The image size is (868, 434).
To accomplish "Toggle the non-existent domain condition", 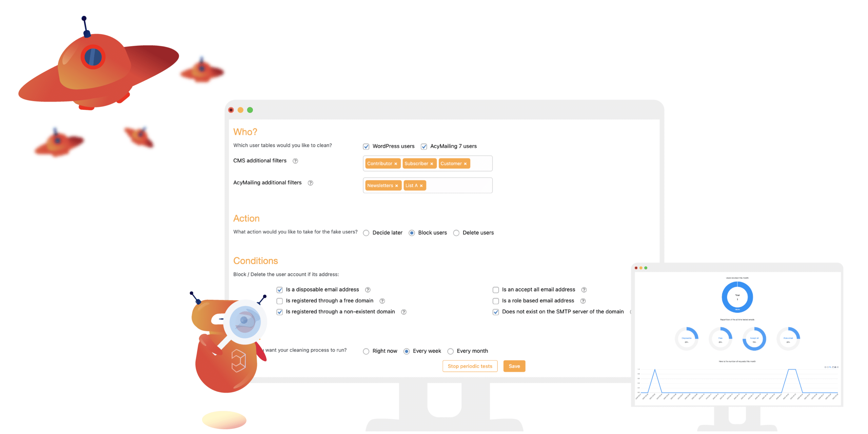I will (x=279, y=312).
